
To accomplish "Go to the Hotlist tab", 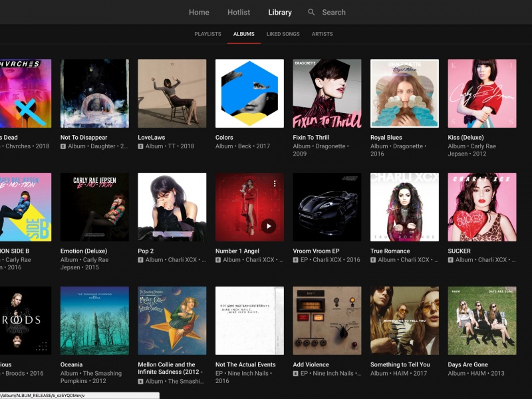I will click(x=239, y=12).
